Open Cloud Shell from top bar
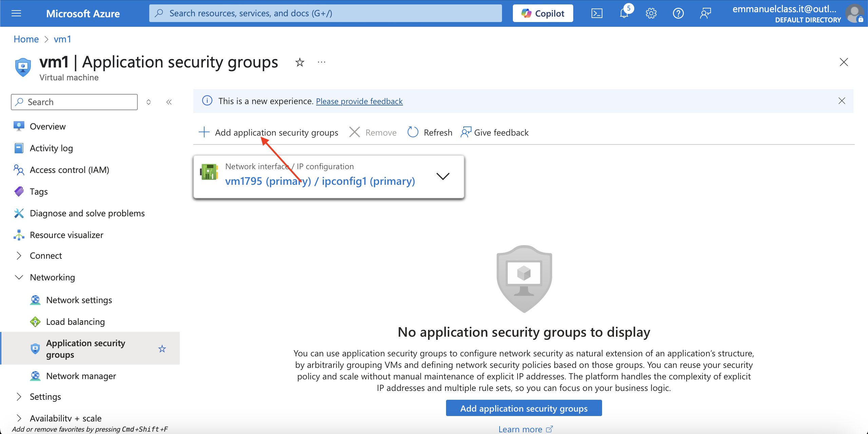868x434 pixels. pyautogui.click(x=597, y=13)
